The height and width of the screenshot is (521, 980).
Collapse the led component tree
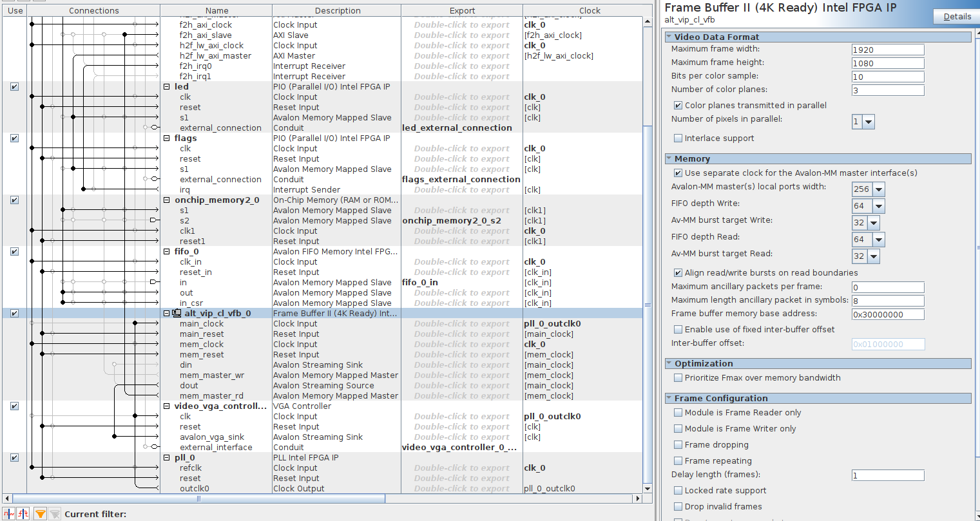[x=167, y=86]
